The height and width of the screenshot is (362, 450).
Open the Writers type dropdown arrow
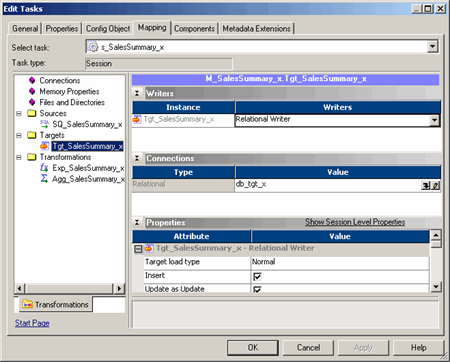(x=434, y=120)
